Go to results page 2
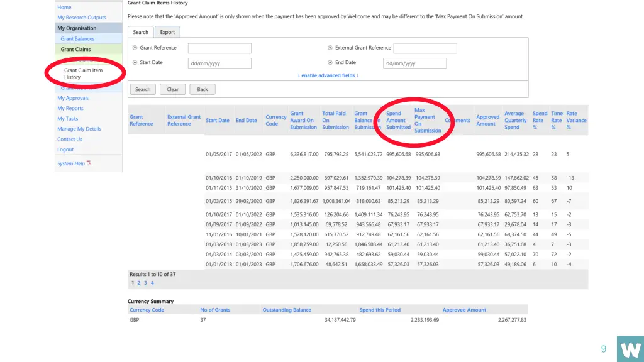 139,283
